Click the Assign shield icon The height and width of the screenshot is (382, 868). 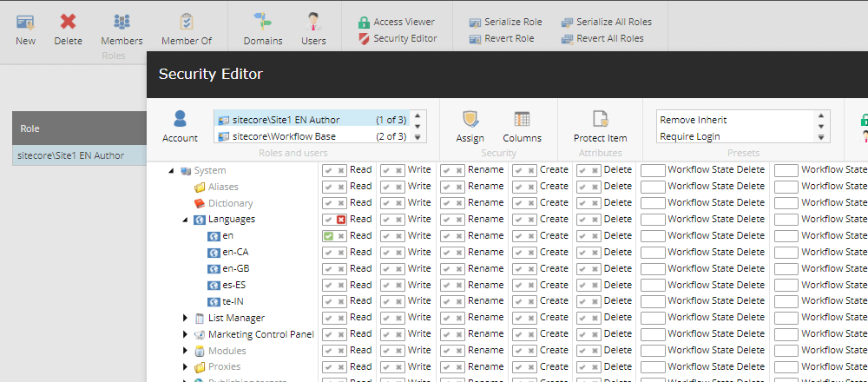point(470,119)
